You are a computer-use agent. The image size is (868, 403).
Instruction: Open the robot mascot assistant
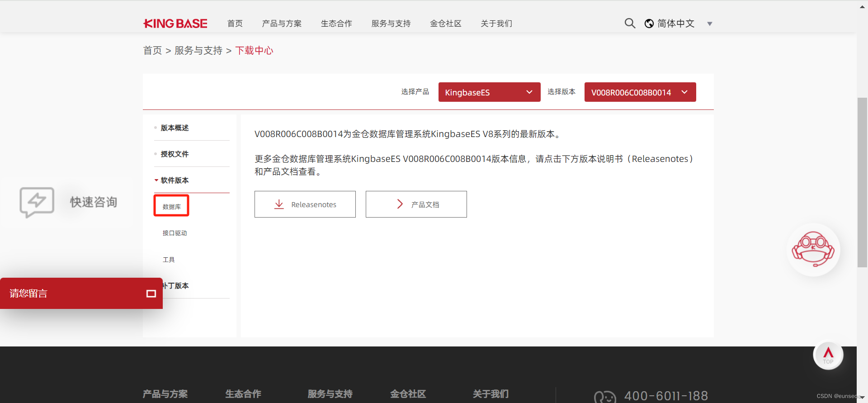point(813,250)
